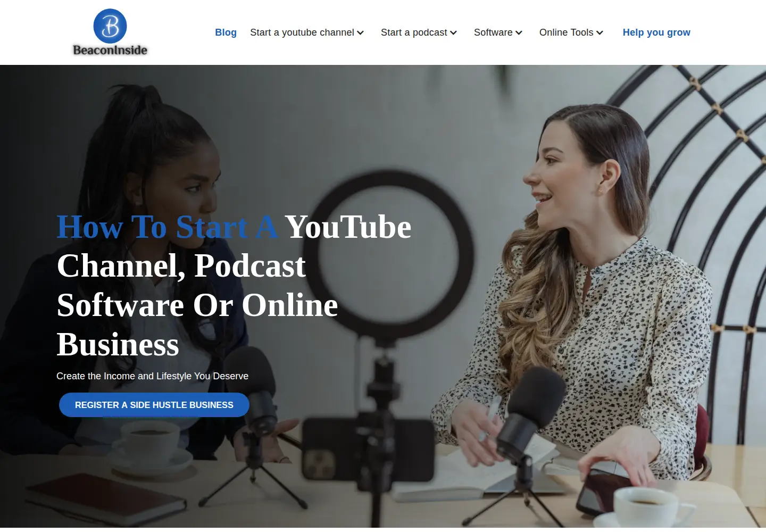
Task: Expand the Online Tools dropdown chevron
Action: tap(600, 33)
